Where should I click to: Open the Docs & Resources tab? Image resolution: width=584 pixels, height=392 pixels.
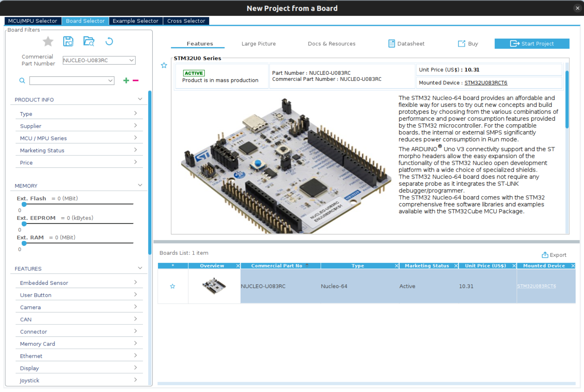point(332,44)
